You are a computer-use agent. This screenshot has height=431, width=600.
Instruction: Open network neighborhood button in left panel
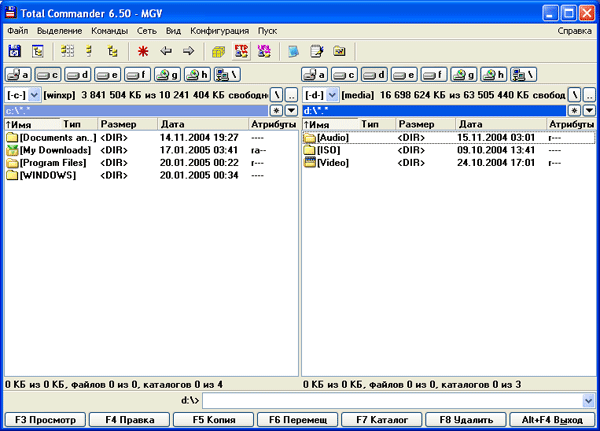point(227,75)
